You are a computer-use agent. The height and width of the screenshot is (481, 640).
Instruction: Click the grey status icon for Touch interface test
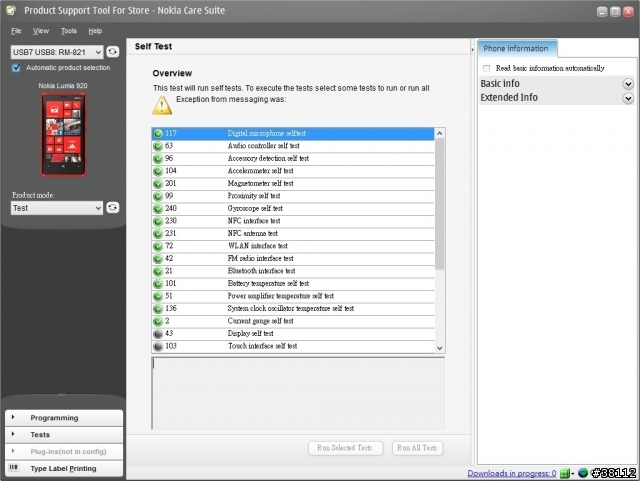click(158, 346)
